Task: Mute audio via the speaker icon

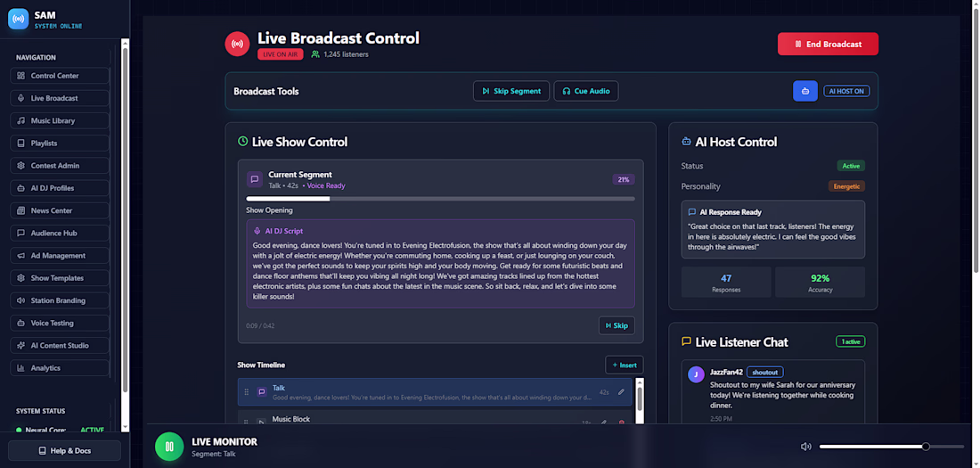Action: tap(806, 447)
